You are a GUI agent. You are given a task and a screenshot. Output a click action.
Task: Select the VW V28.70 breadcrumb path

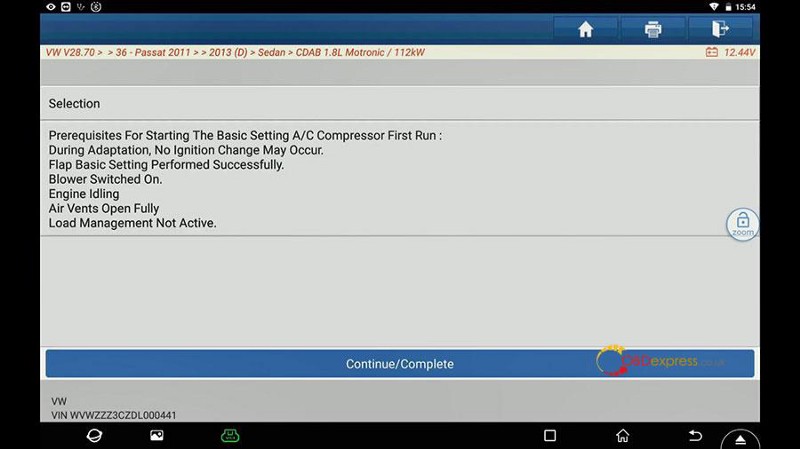coord(235,52)
